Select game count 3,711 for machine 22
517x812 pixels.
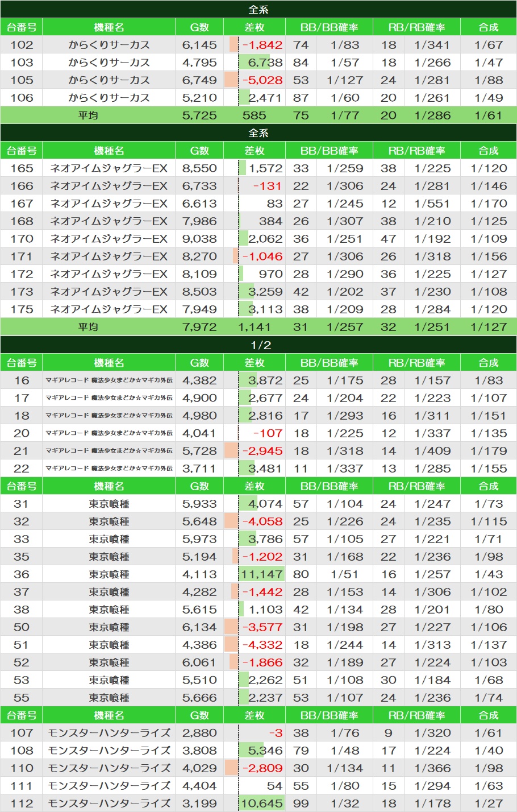coord(199,469)
